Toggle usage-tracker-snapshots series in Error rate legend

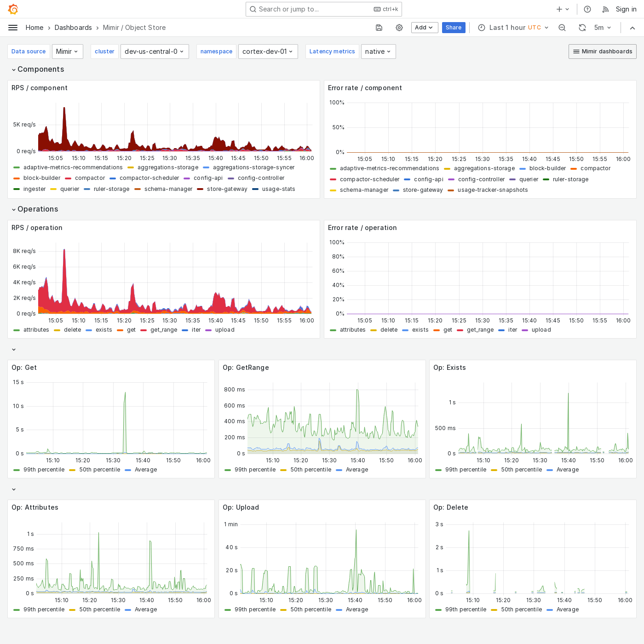[493, 190]
